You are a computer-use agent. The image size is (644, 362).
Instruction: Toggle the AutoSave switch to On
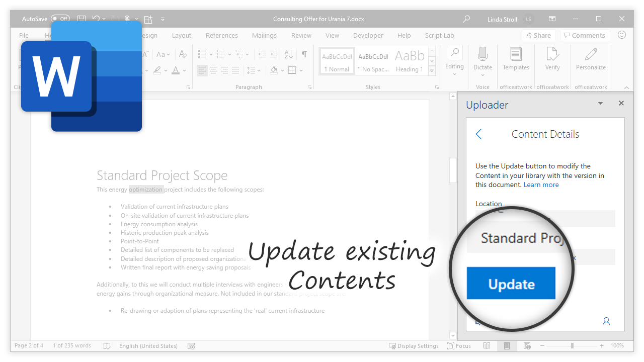click(x=60, y=19)
